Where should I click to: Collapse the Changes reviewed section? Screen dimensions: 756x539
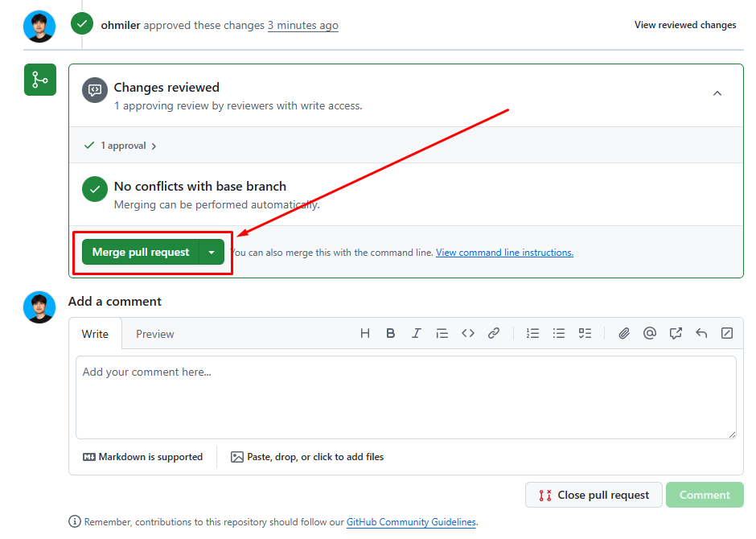[717, 93]
